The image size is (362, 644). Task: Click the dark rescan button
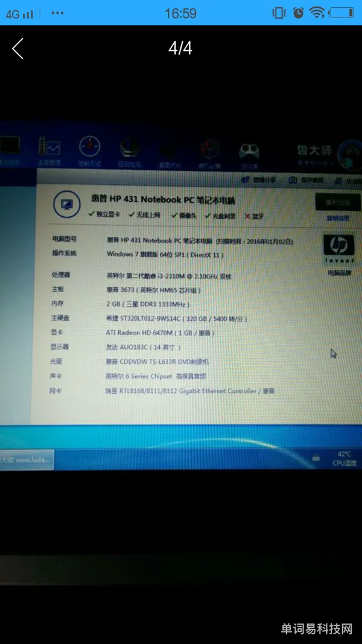pos(338,202)
